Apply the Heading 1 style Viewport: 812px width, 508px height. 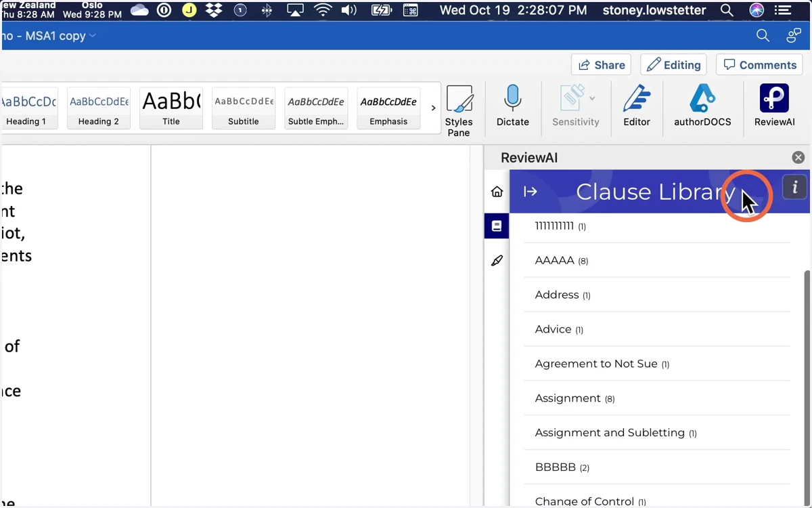tap(28, 108)
